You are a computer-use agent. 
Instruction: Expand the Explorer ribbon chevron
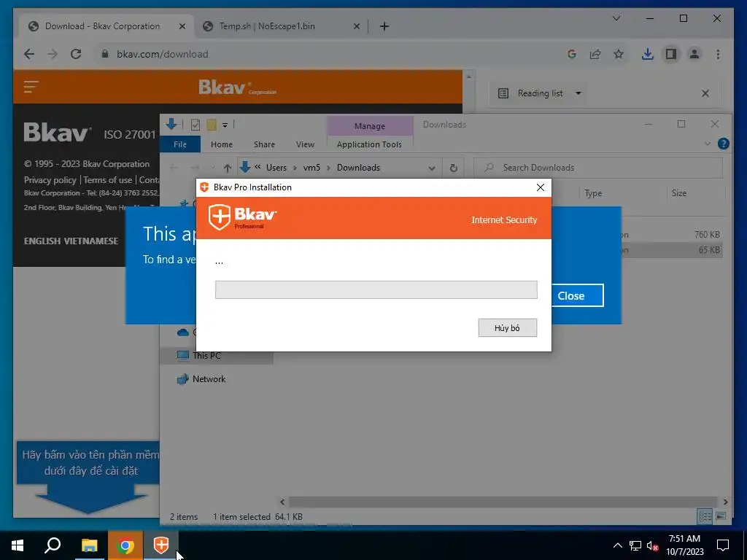pyautogui.click(x=708, y=144)
